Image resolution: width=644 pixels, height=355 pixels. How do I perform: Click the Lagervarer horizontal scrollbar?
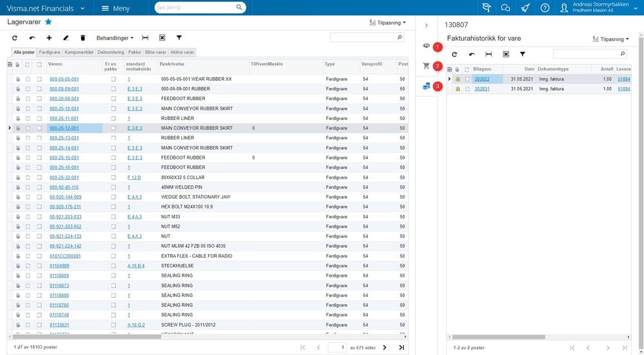coord(86,336)
